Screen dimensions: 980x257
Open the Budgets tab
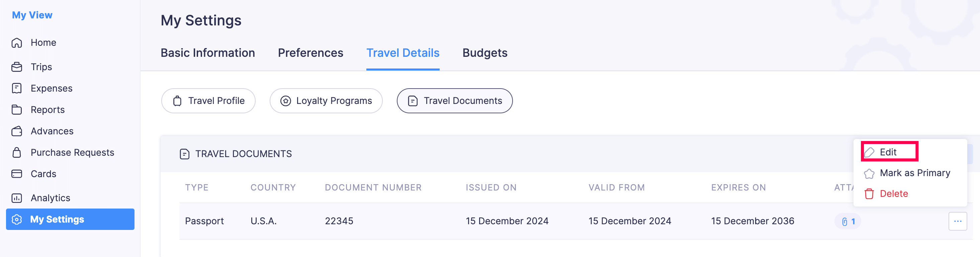coord(485,53)
